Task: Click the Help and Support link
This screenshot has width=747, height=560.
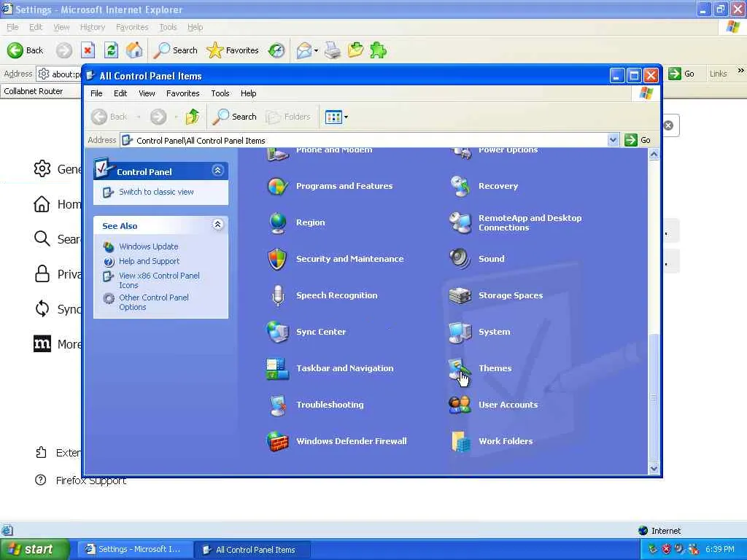Action: [x=149, y=261]
